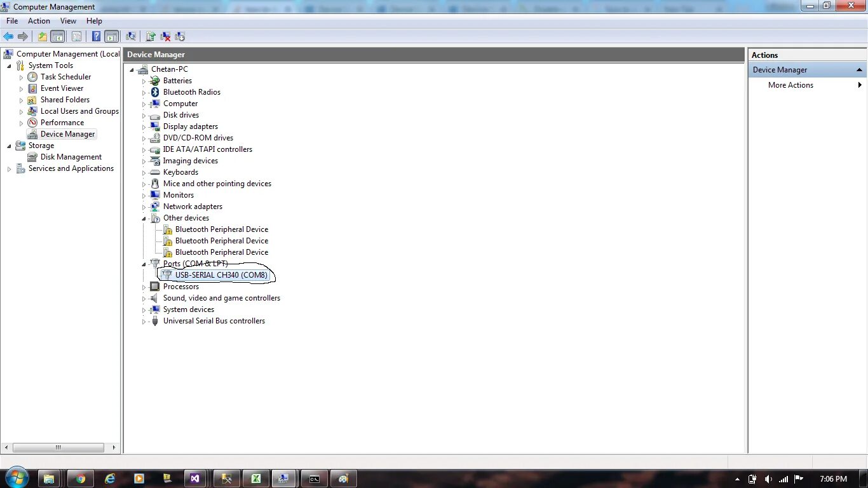Expand Services and Applications node
This screenshot has height=488, width=868.
(x=9, y=169)
